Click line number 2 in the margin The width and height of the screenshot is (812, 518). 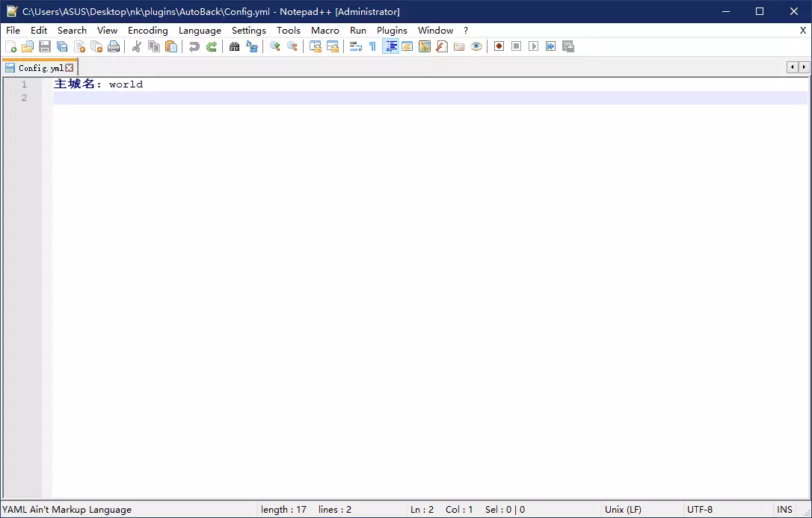24,98
